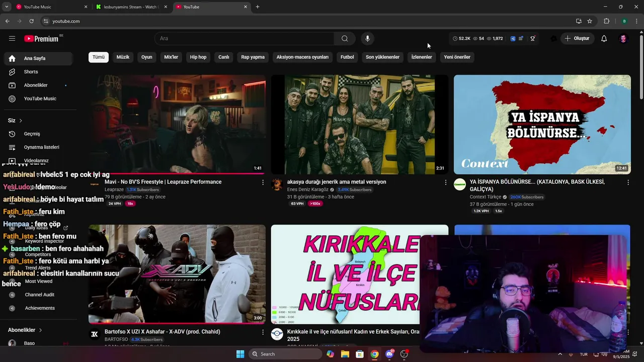Viewport: 644px width, 362px height.
Task: Open more options for Bartofso X-ADV video
Action: 263,332
